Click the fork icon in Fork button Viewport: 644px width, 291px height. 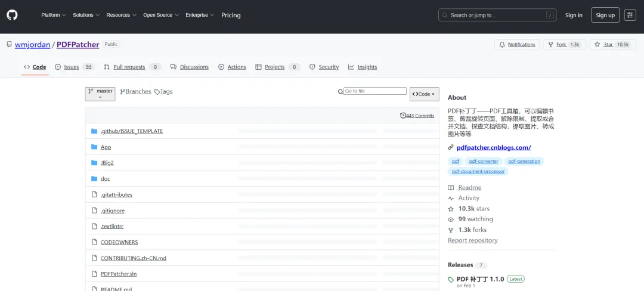(550, 45)
